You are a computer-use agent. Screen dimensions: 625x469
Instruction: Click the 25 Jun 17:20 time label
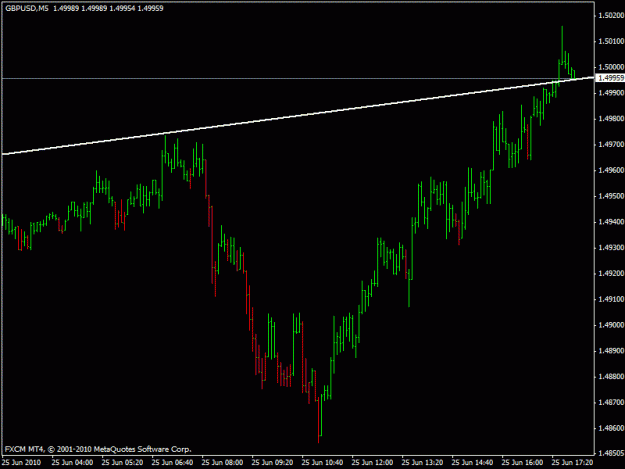572,463
